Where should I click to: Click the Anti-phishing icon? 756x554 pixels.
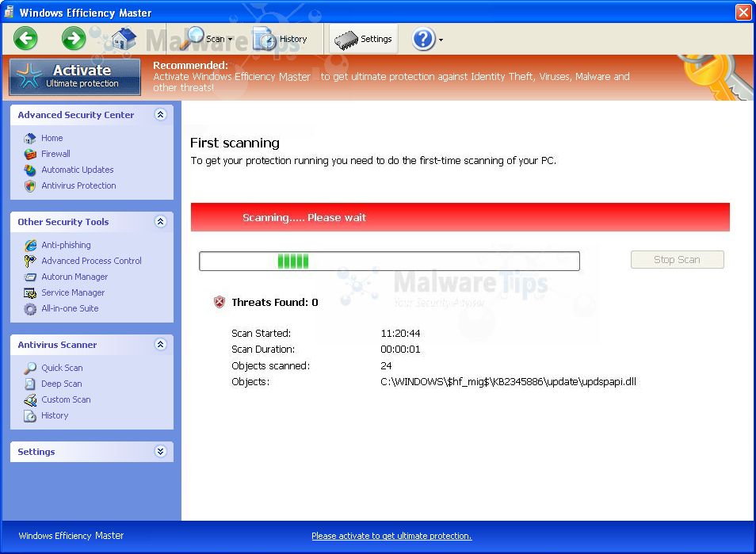point(30,246)
